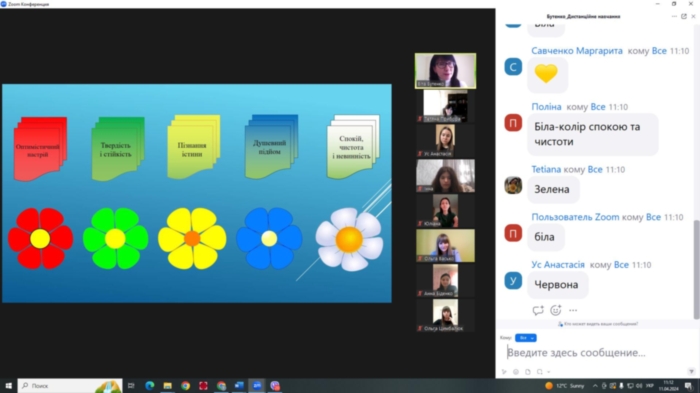Select Ольга Васько video thumbnail
This screenshot has width=700, height=393.
(x=445, y=246)
